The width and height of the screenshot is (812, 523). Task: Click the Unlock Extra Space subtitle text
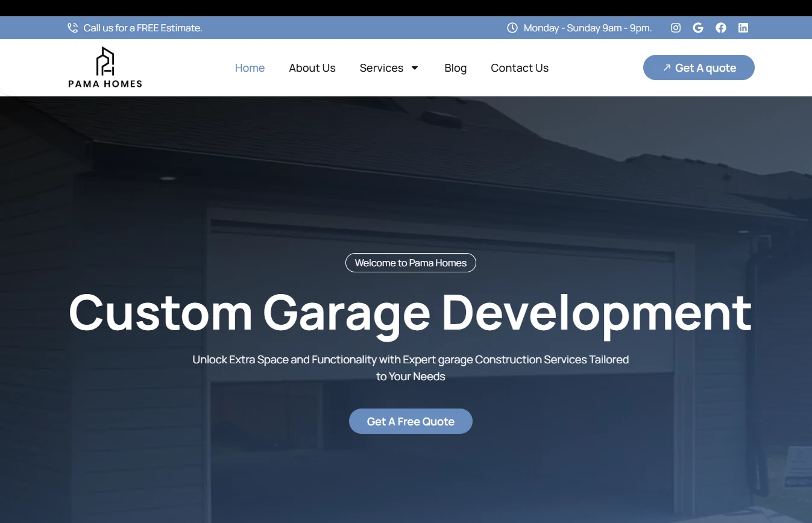(411, 368)
